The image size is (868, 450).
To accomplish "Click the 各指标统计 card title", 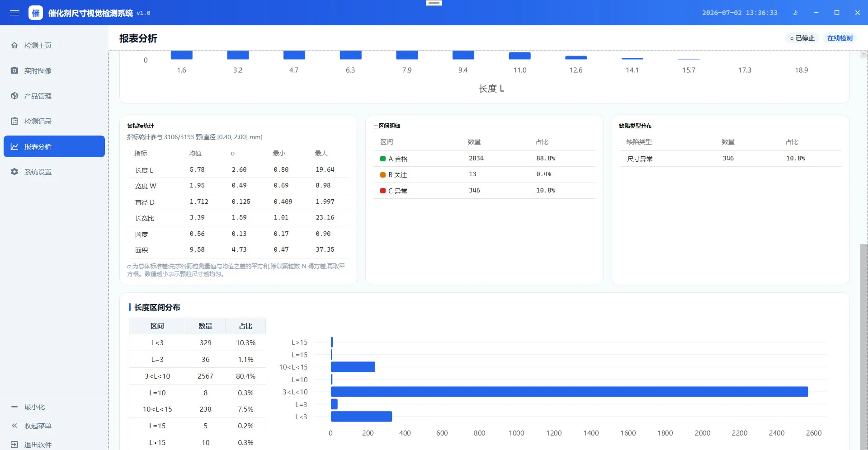I will [x=141, y=126].
